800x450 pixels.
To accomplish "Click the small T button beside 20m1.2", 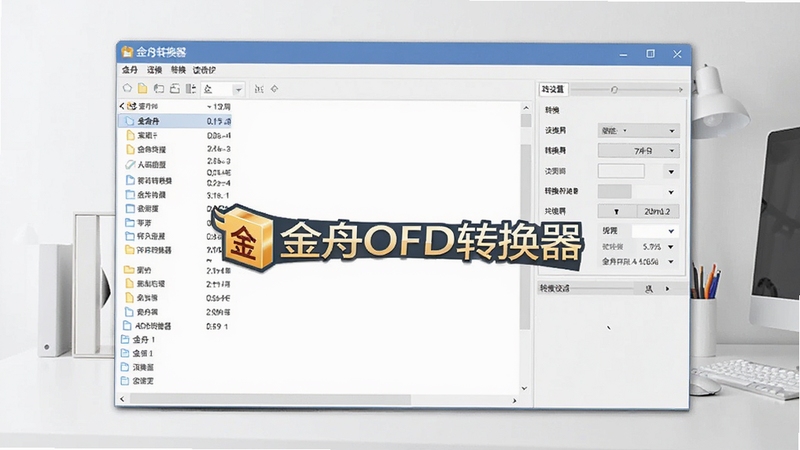I will tap(617, 211).
